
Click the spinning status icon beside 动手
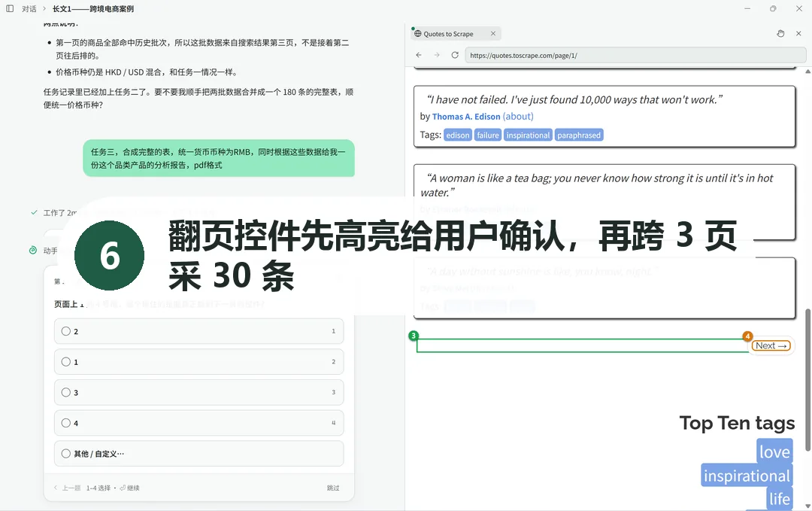[x=33, y=251]
